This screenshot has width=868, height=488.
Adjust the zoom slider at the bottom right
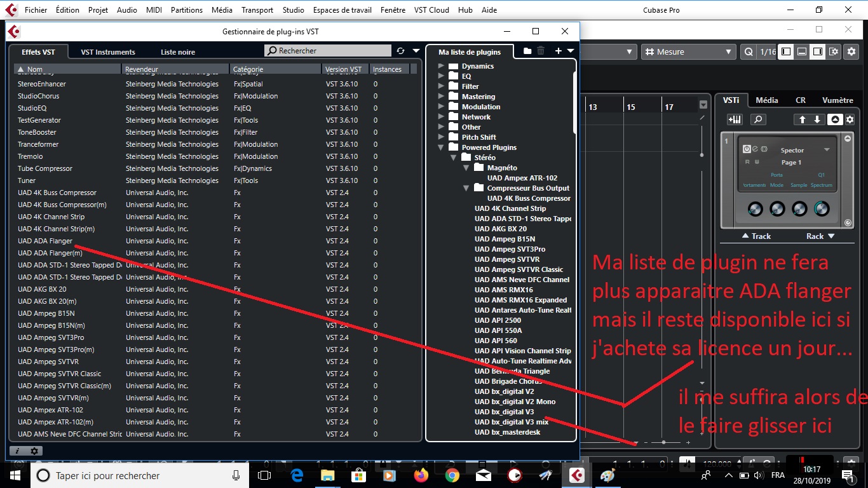tap(663, 442)
